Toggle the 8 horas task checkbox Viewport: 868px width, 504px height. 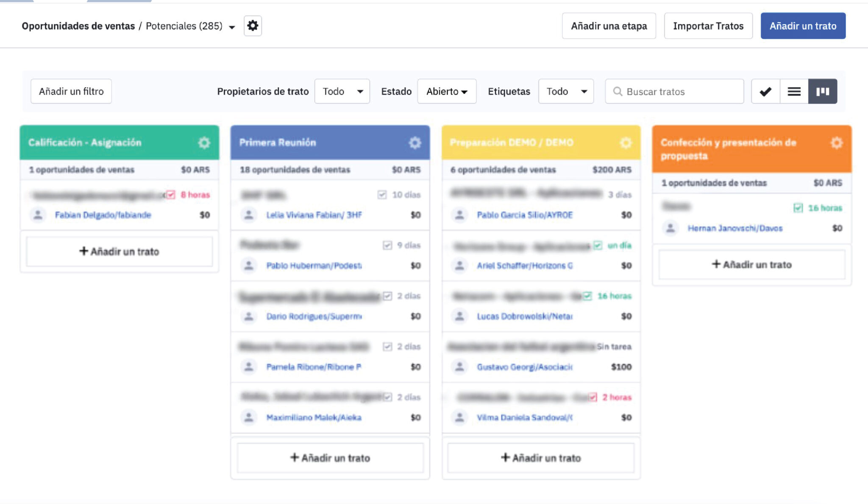coord(170,195)
